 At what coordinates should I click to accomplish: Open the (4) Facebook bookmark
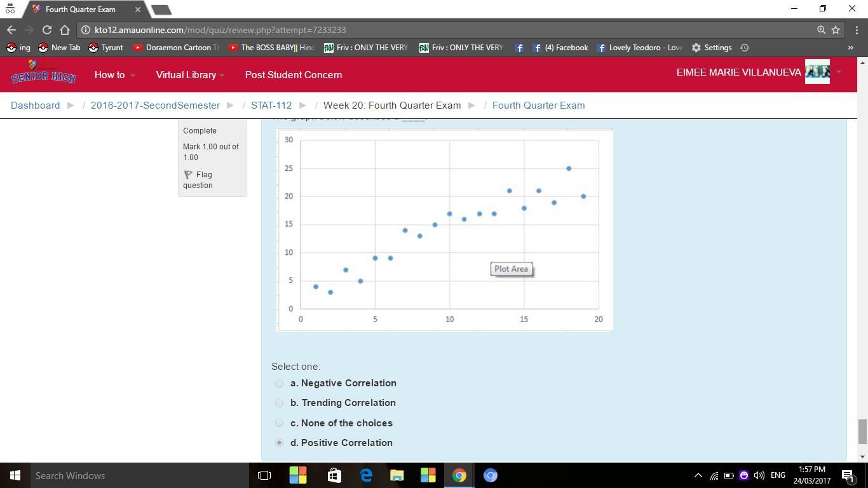[560, 48]
